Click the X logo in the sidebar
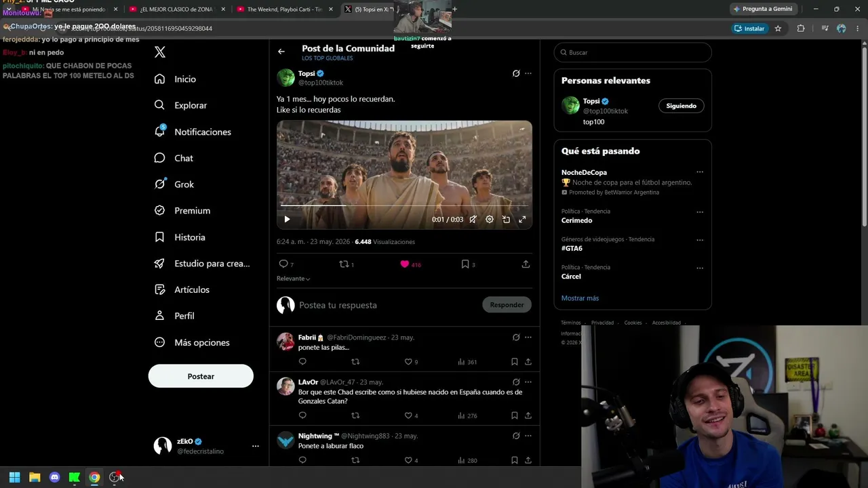The width and height of the screenshot is (868, 488). pyautogui.click(x=160, y=52)
